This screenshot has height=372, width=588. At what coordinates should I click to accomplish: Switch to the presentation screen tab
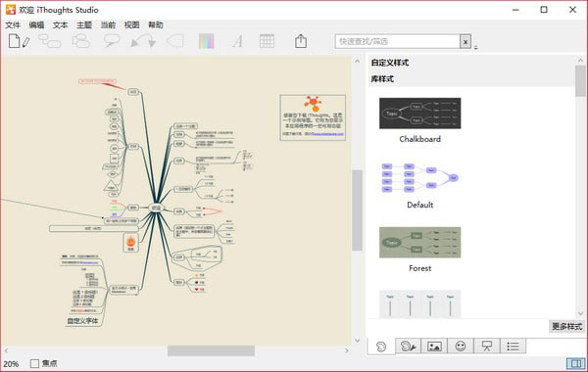[487, 347]
